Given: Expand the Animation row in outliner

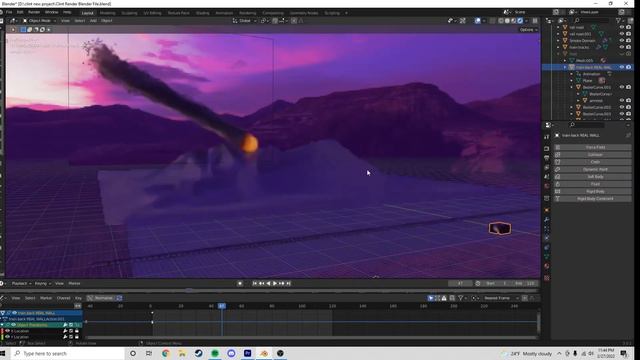Looking at the screenshot, I should [x=571, y=74].
